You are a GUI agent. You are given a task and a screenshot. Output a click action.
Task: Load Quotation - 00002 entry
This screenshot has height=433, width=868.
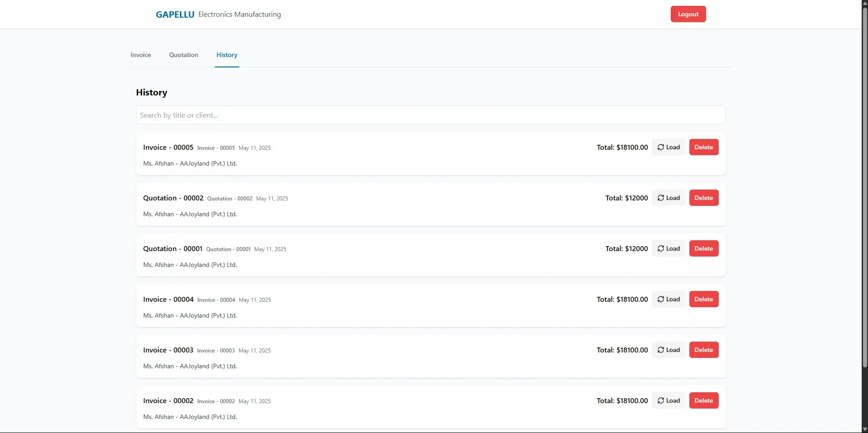tap(669, 198)
